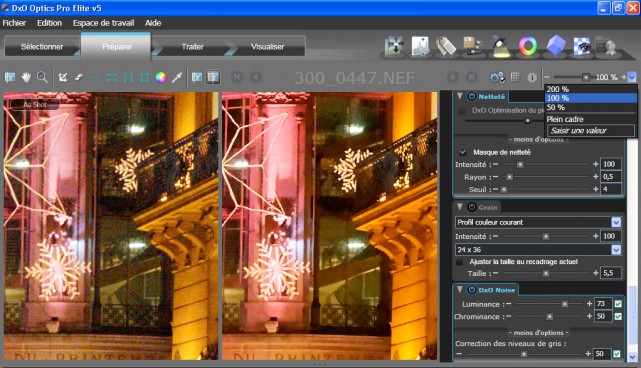Collapse DxO Noise options via moins d'options
641x368 pixels.
[x=538, y=332]
